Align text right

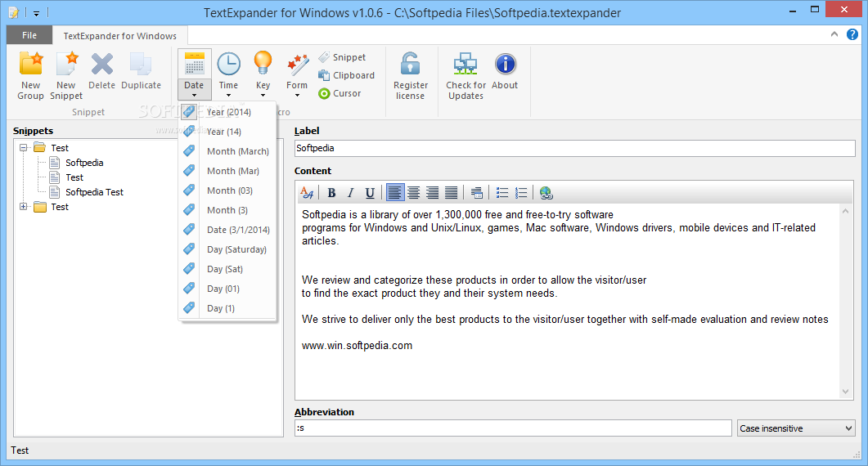432,193
